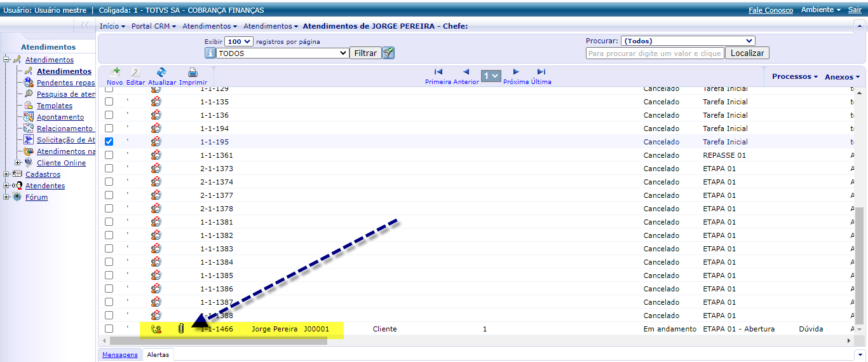The image size is (868, 362).
Task: Click the Relacionamento icon in the sidebar
Action: pyautogui.click(x=29, y=129)
